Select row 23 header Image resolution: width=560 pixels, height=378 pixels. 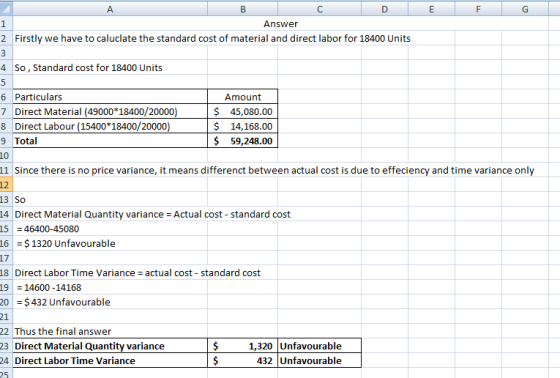point(6,346)
